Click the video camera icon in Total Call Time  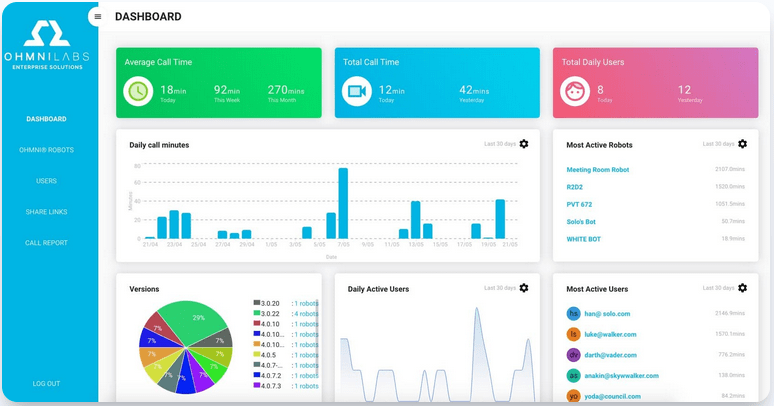point(357,91)
